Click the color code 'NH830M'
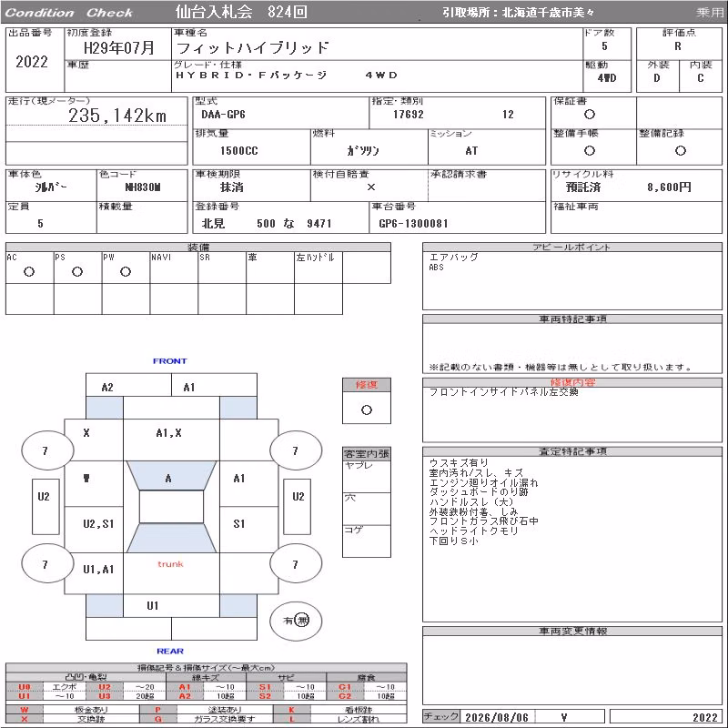 (x=143, y=187)
